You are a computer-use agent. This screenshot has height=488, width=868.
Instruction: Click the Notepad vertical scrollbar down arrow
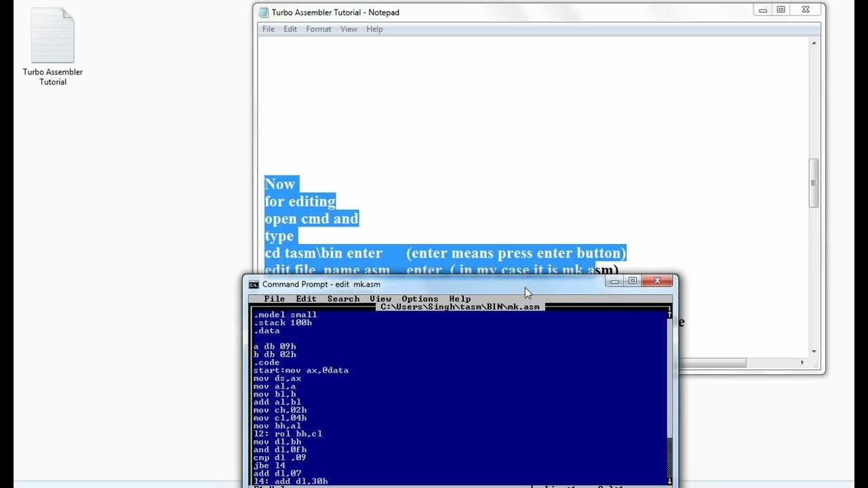[x=814, y=351]
